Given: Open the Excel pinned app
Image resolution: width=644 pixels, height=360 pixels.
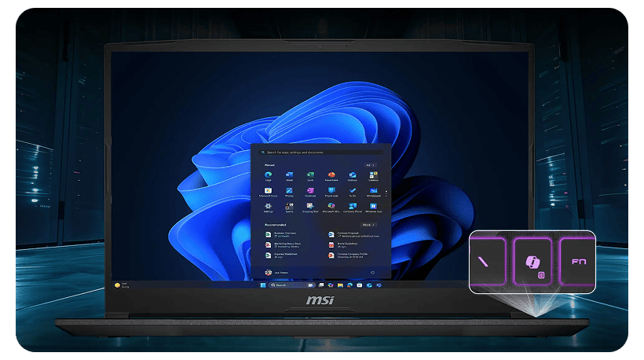Looking at the screenshot, I should point(310,175).
